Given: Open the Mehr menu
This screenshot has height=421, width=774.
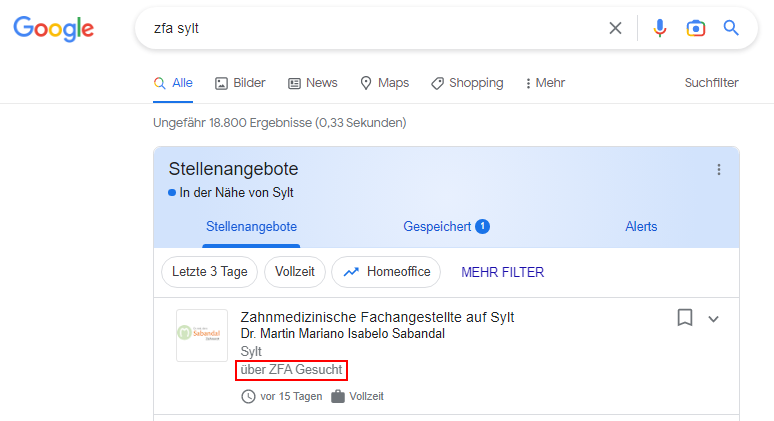Looking at the screenshot, I should pyautogui.click(x=545, y=83).
